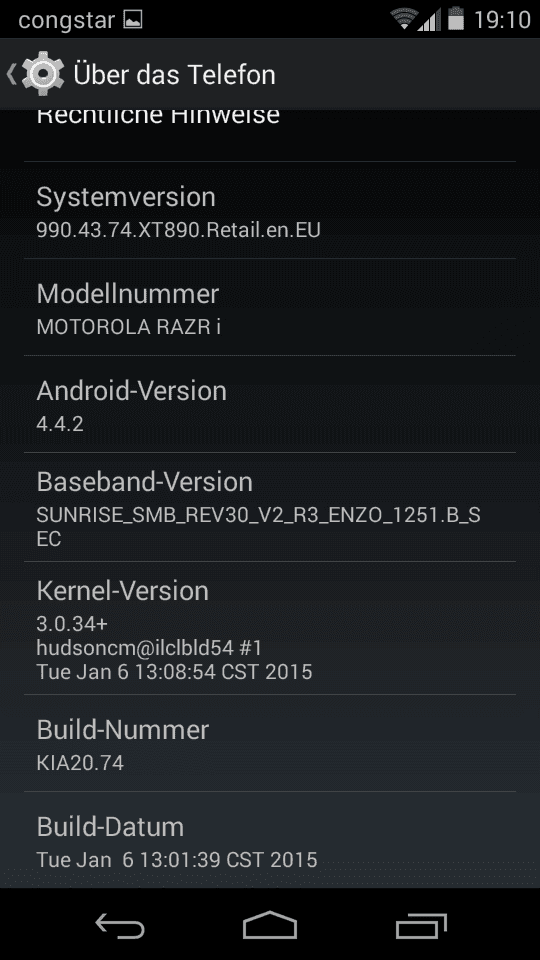540x960 pixels.
Task: Select the Systemversion entry
Action: pos(270,210)
